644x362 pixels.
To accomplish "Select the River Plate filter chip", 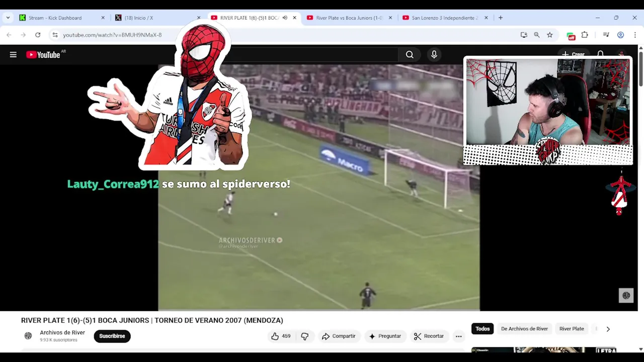I will click(x=572, y=329).
